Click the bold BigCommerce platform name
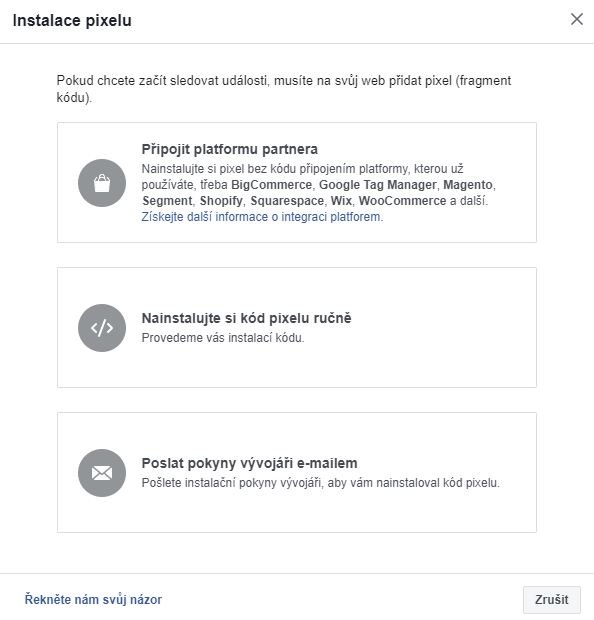Screen dimensions: 594x620 [271, 185]
